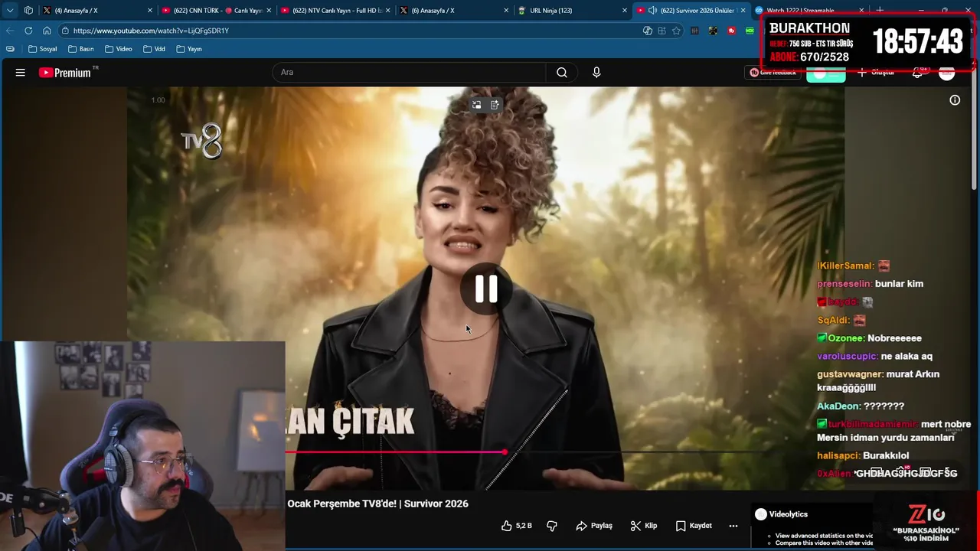
Task: Open more actions three-dot menu
Action: [x=733, y=526]
